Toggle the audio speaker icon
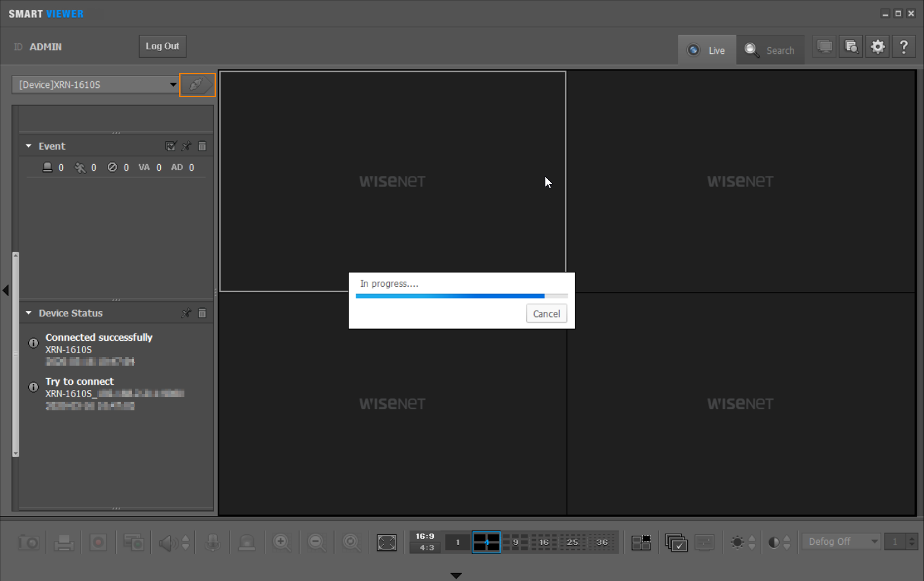924x581 pixels. click(167, 542)
